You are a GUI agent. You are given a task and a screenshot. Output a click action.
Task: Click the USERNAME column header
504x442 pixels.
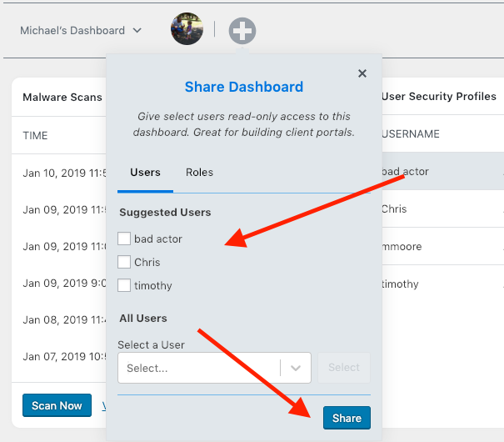411,134
